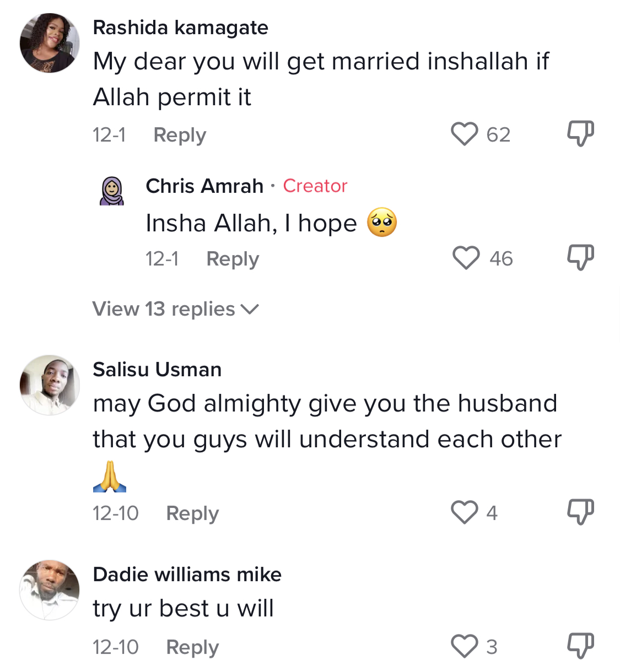The width and height of the screenshot is (620, 672).
Task: Tap the chevron next to 13 replies
Action: pyautogui.click(x=250, y=310)
